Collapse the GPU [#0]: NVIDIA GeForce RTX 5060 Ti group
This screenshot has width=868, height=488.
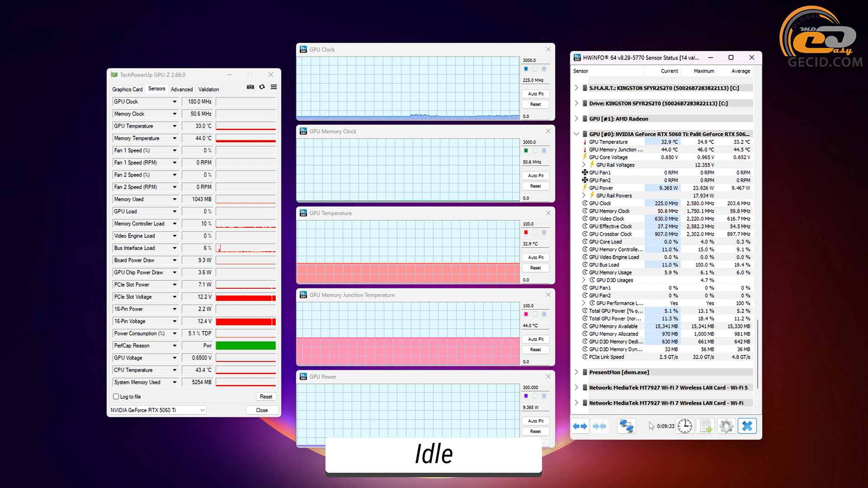point(576,134)
